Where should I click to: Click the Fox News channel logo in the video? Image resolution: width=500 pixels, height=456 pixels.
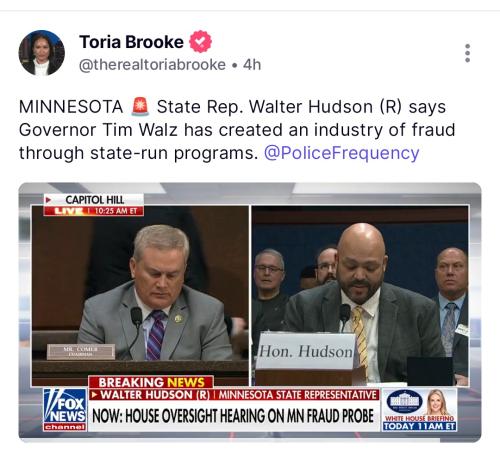click(x=65, y=410)
